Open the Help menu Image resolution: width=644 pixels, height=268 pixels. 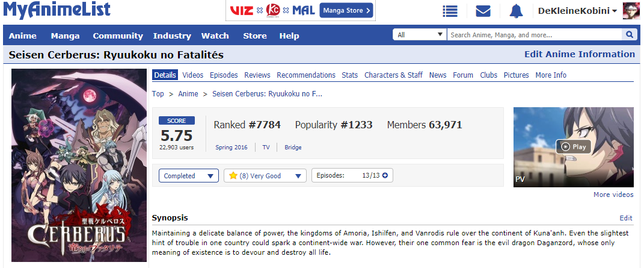coord(289,36)
